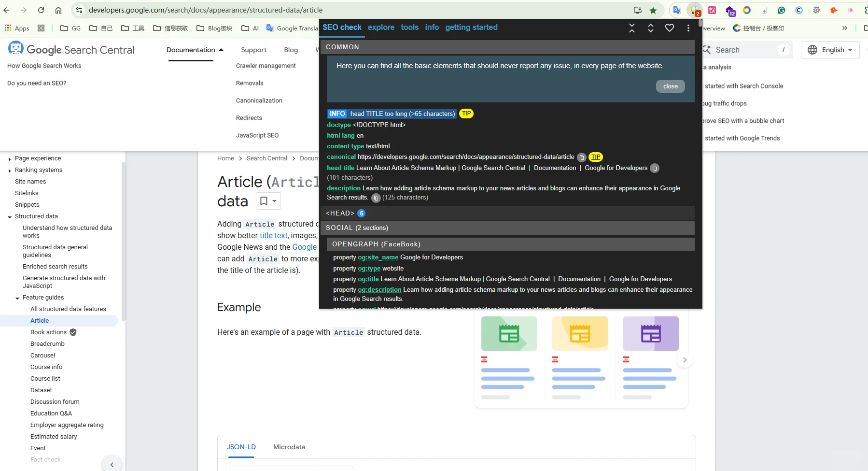868x471 pixels.
Task: Open the Support menu item
Action: click(253, 50)
